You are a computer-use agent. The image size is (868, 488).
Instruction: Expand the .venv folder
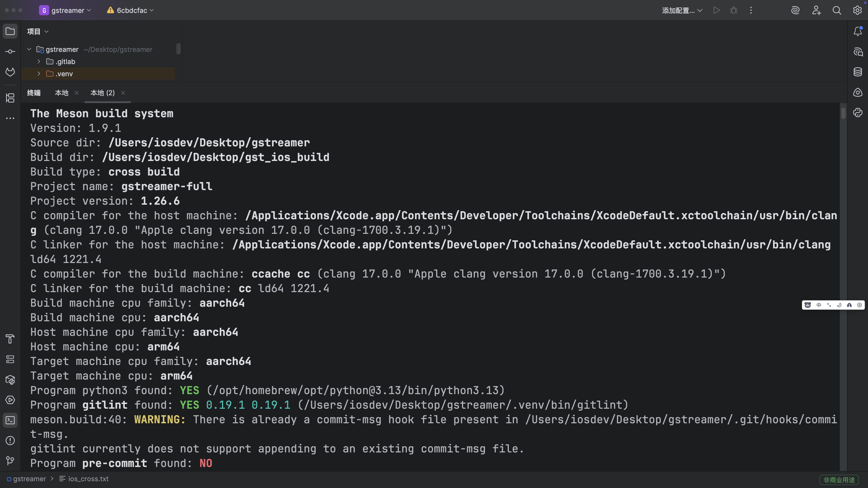(39, 74)
